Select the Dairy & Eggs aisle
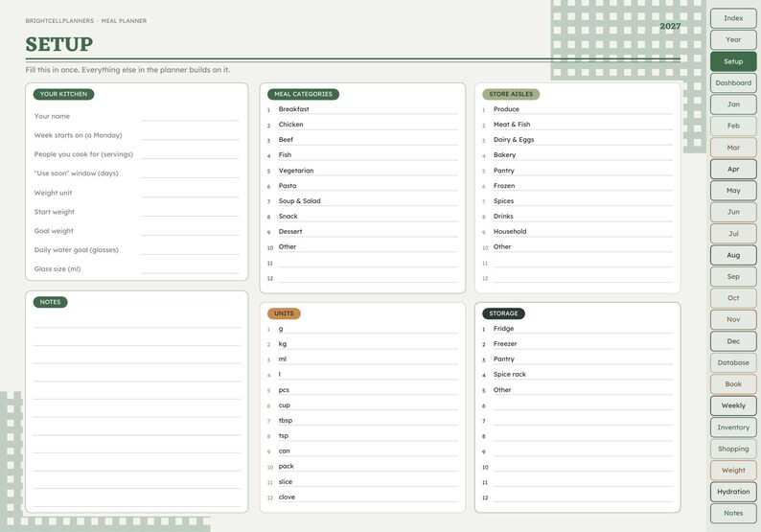The height and width of the screenshot is (532, 761). pos(577,140)
